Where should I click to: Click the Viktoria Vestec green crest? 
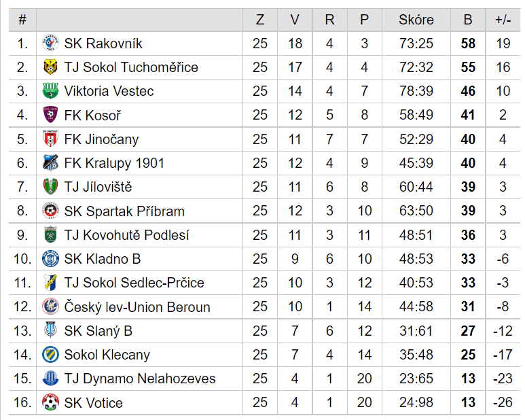point(50,91)
